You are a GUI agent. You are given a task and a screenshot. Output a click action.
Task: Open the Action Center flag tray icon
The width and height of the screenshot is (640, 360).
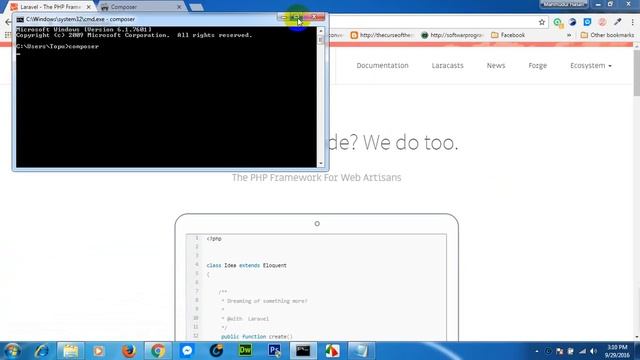(x=560, y=351)
